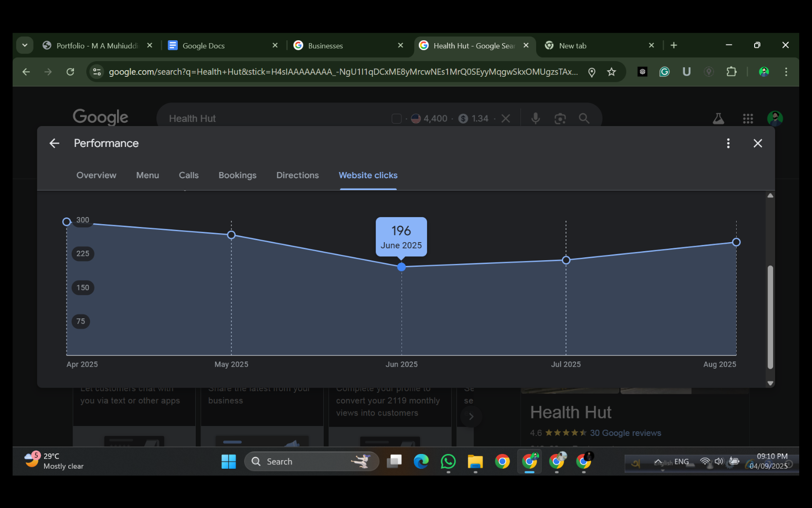Image resolution: width=812 pixels, height=508 pixels.
Task: Click the scroll down arrow in panel
Action: 770,383
